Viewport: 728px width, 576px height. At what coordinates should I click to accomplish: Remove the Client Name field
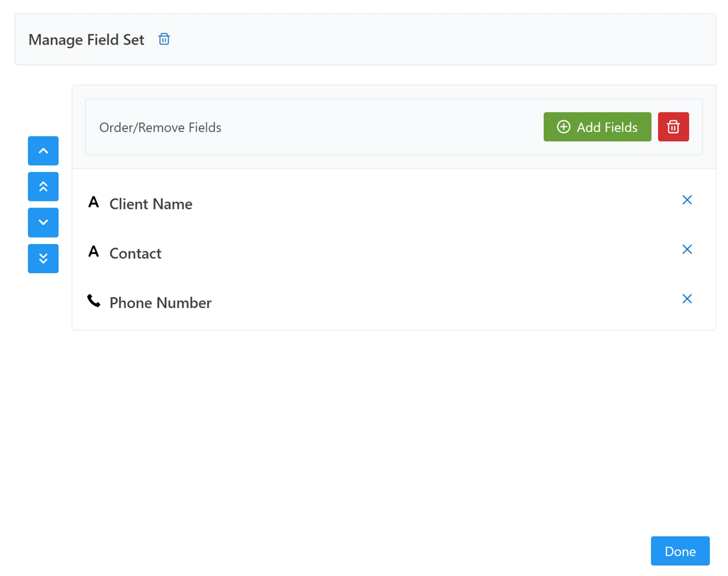coord(687,200)
